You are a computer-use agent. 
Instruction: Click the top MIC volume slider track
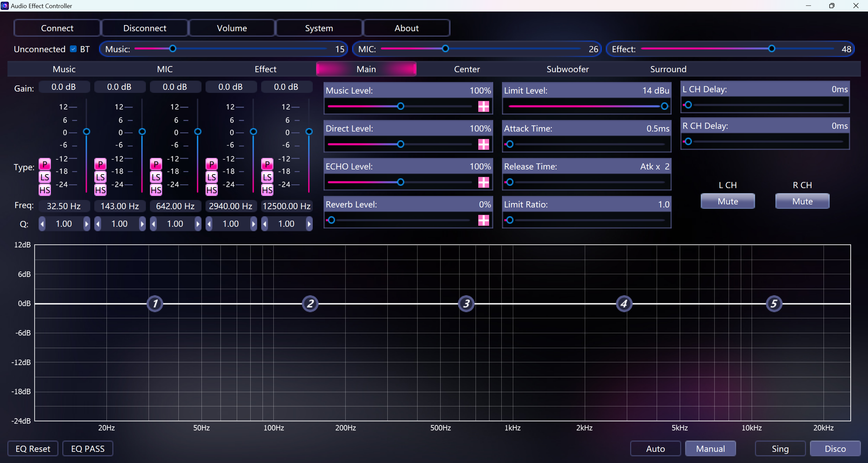[x=481, y=49]
